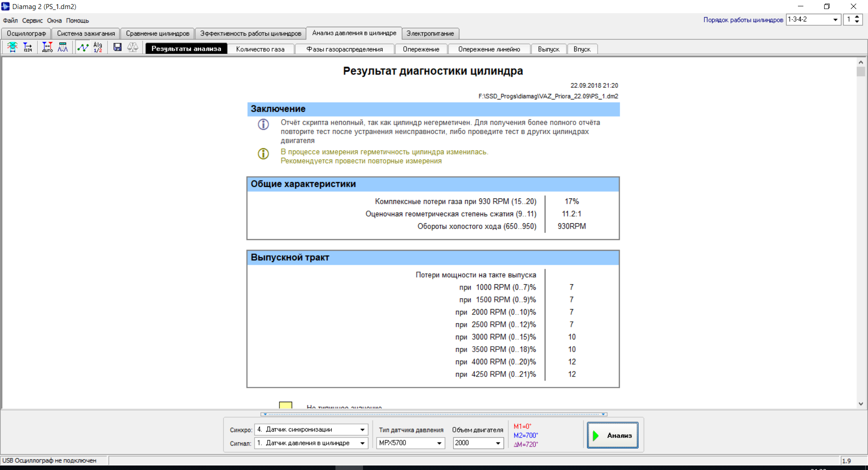Click the Alg 1/2 algorithm toolbar icon

pyautogui.click(x=98, y=47)
